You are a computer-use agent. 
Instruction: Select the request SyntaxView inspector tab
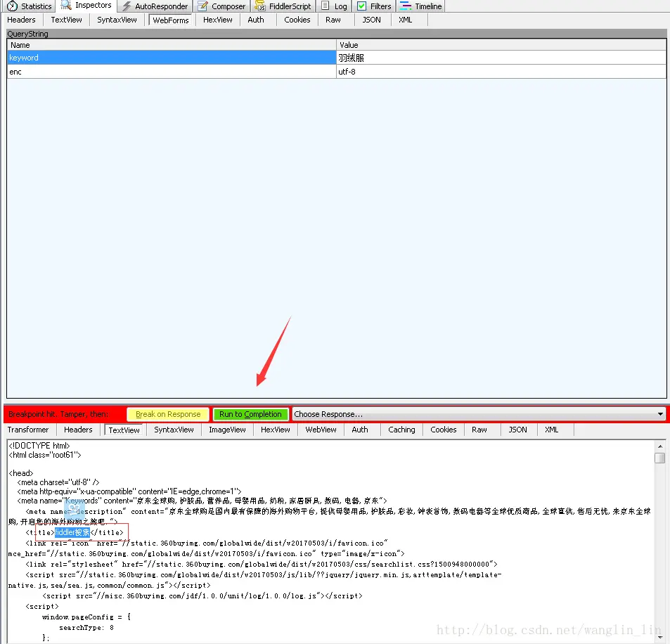tap(117, 20)
